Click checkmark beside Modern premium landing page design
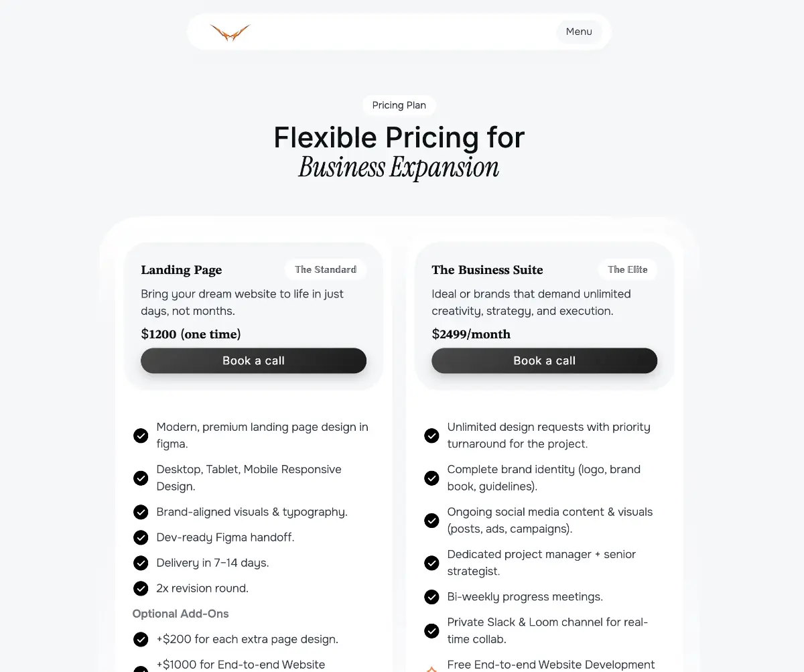Screen dimensions: 804x672 pos(141,435)
